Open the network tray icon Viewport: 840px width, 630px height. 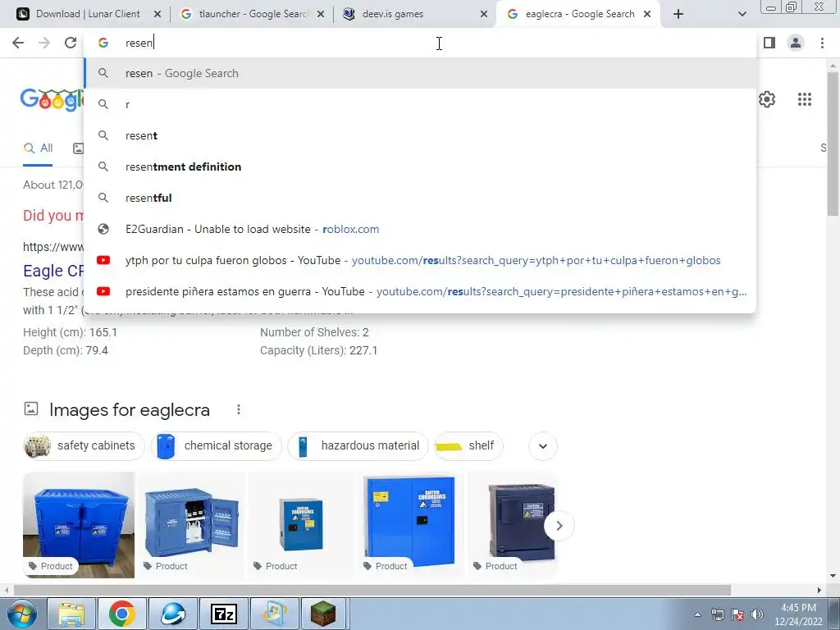tap(717, 614)
